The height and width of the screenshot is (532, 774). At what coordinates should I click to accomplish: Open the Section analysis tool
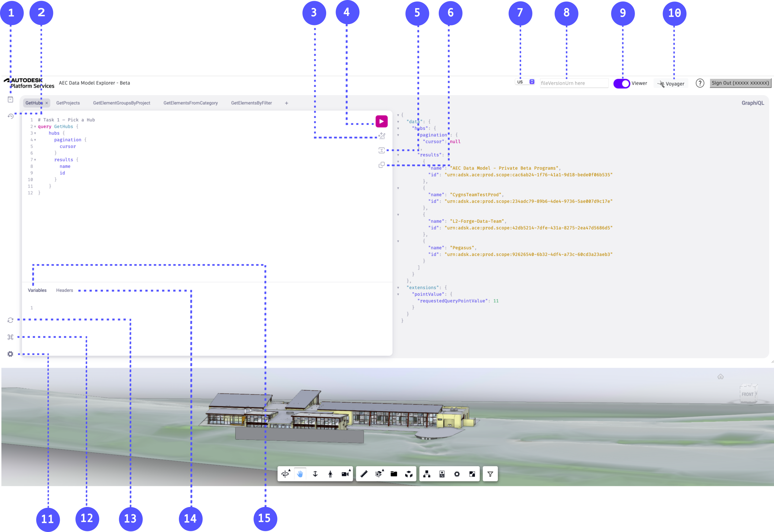[x=379, y=474]
